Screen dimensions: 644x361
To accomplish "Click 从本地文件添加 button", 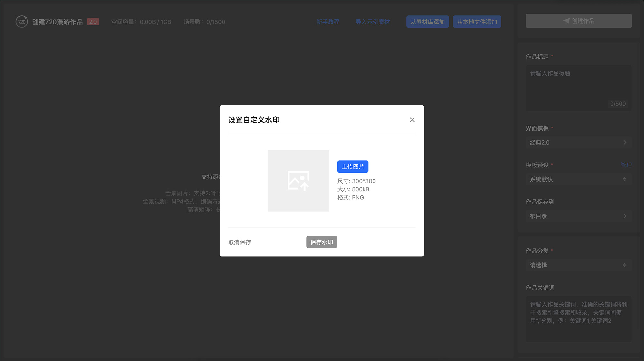I will click(477, 22).
